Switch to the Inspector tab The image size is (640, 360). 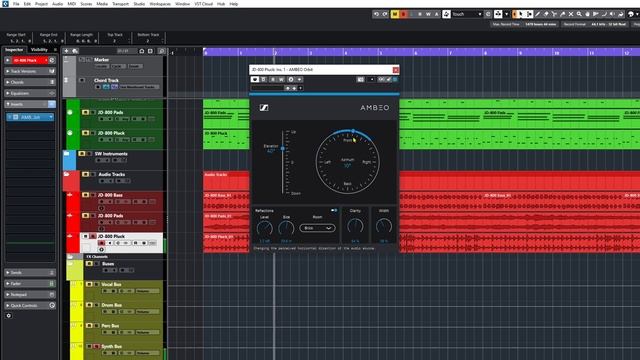pyautogui.click(x=14, y=49)
